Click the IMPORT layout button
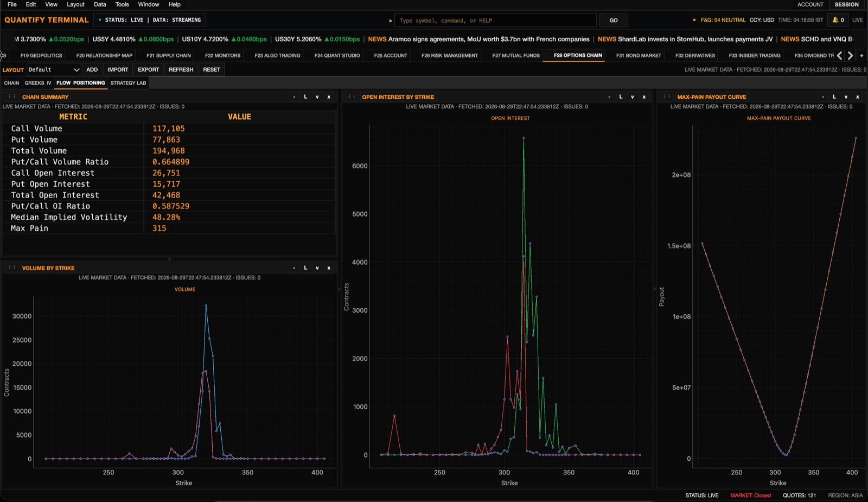This screenshot has height=502, width=868. pyautogui.click(x=118, y=69)
